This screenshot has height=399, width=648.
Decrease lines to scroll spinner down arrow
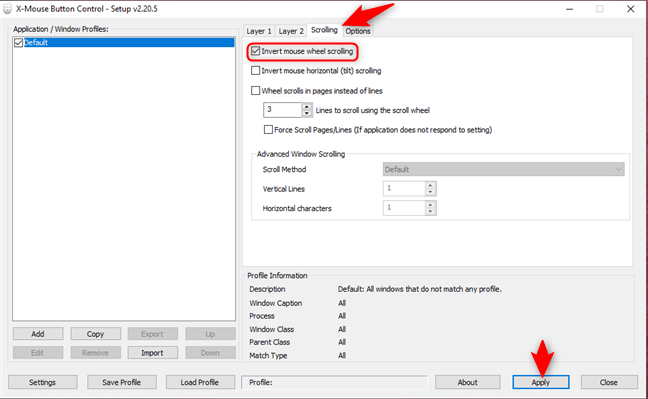pyautogui.click(x=307, y=113)
